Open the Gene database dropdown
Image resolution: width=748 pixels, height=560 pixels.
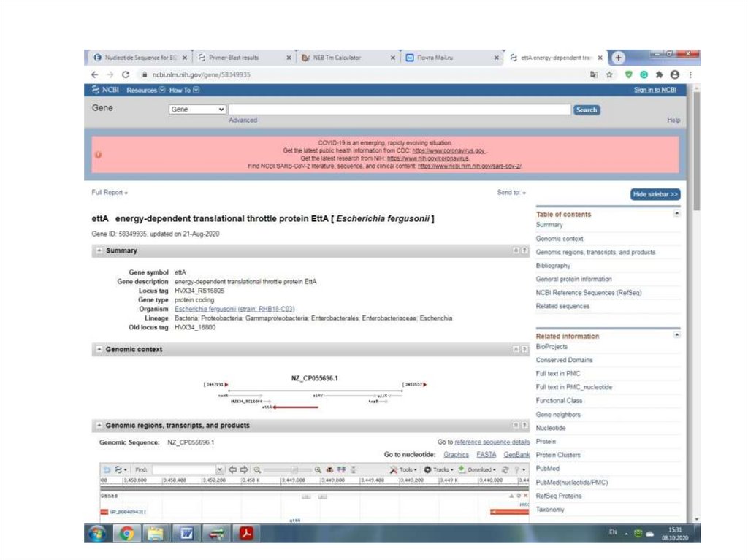(x=197, y=110)
